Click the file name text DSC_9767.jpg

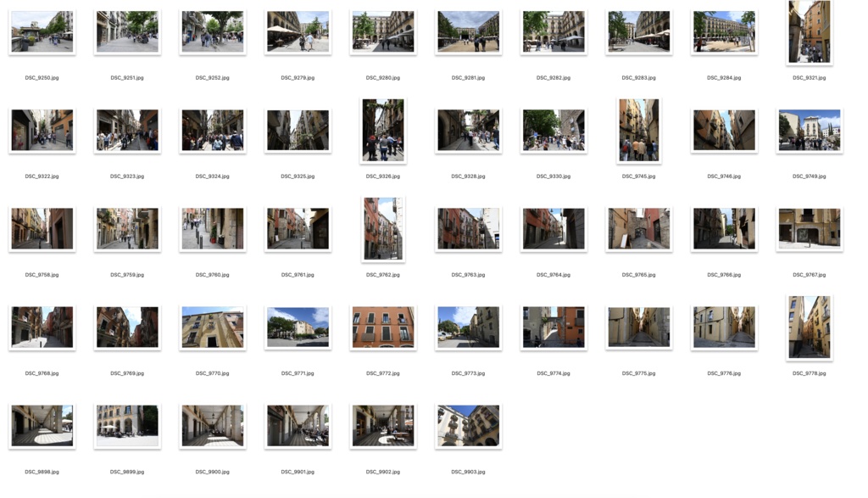click(810, 276)
